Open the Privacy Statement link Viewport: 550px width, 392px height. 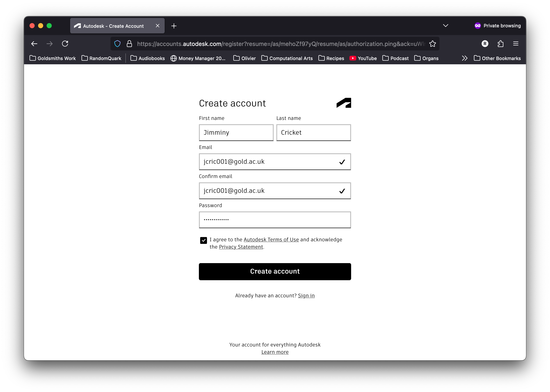(241, 247)
